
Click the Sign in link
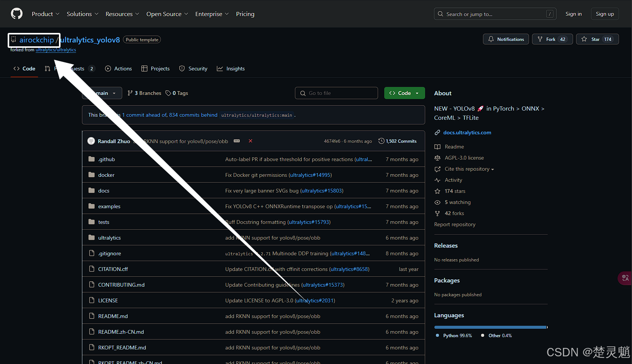573,14
